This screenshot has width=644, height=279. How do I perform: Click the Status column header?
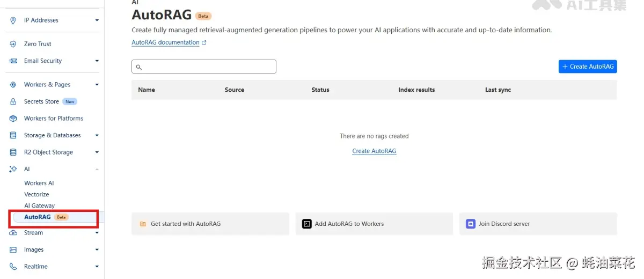[320, 90]
